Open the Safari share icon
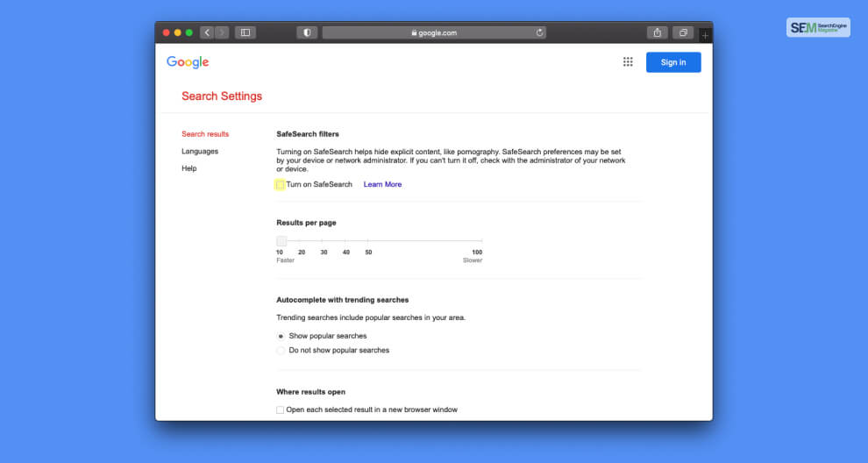The height and width of the screenshot is (463, 868). [657, 32]
